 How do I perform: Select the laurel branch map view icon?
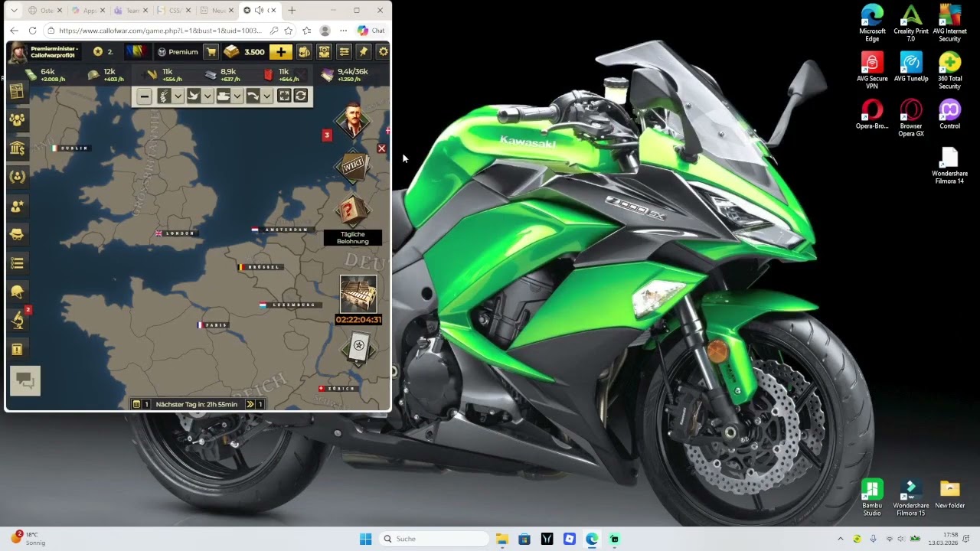[164, 96]
